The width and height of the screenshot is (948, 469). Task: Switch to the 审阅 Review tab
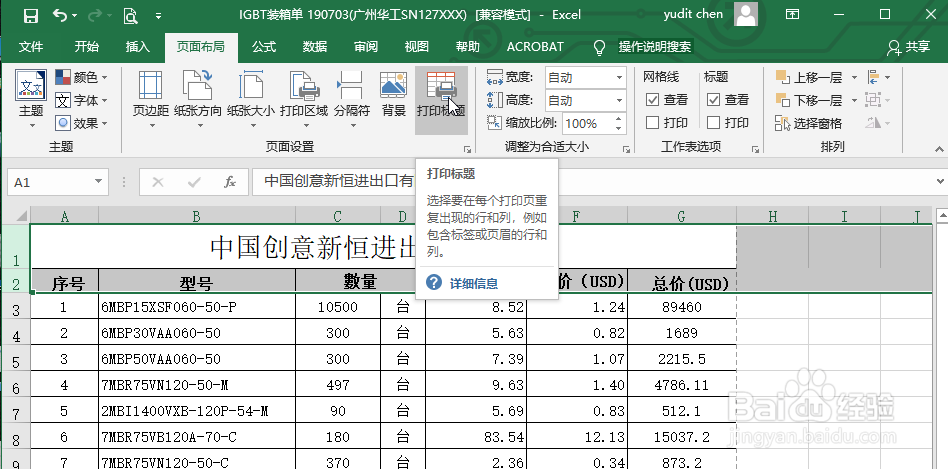[366, 47]
